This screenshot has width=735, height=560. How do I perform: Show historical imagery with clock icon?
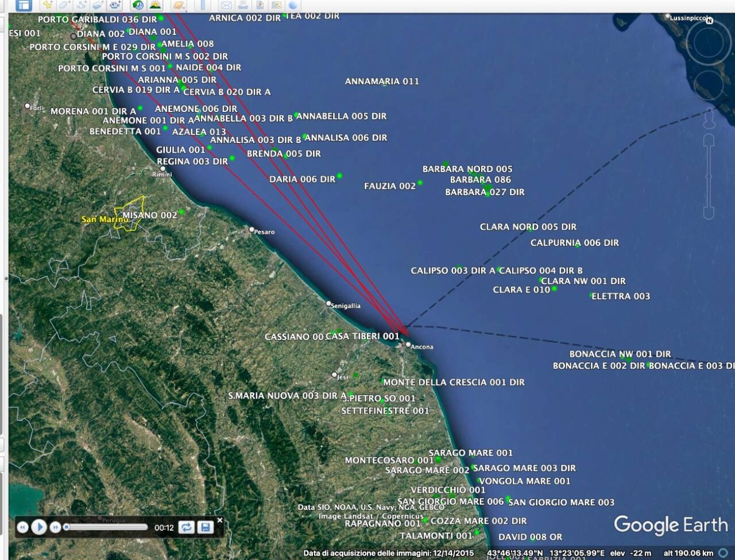(138, 5)
